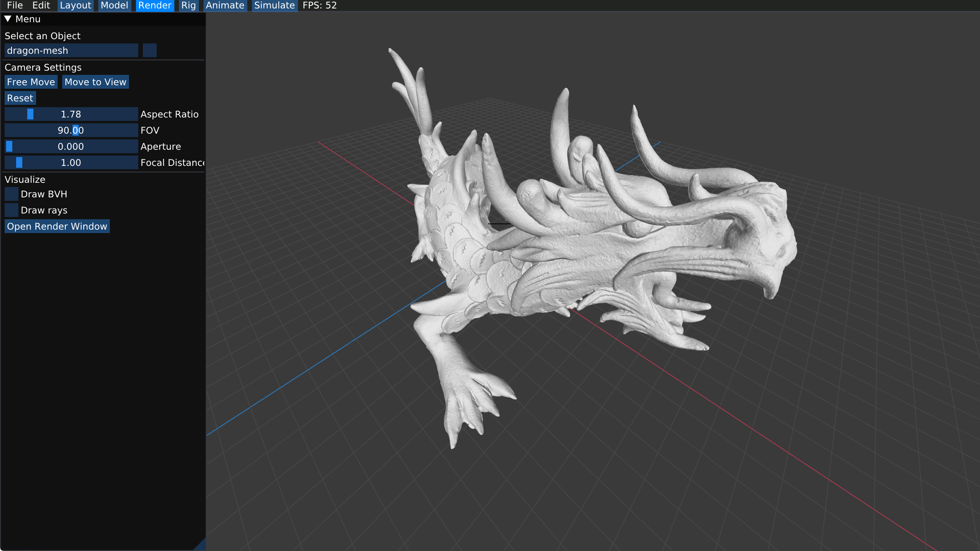
Task: Adjust the Focal Distance slider
Action: pyautogui.click(x=71, y=162)
